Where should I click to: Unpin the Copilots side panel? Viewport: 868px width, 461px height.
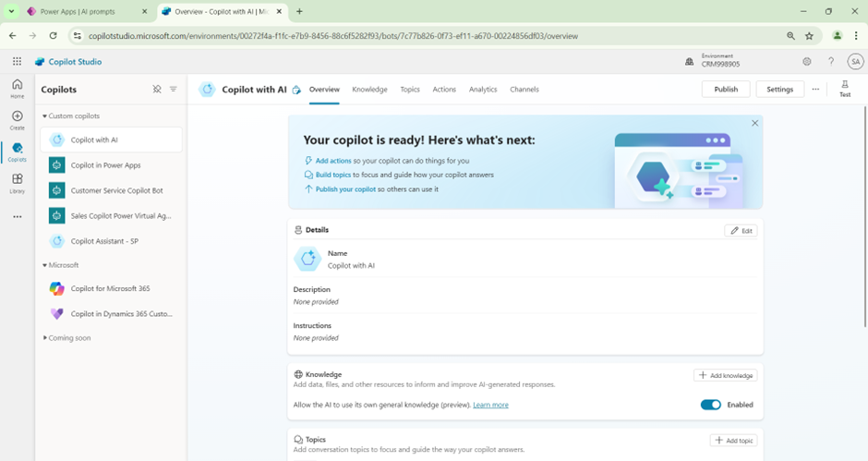[157, 90]
